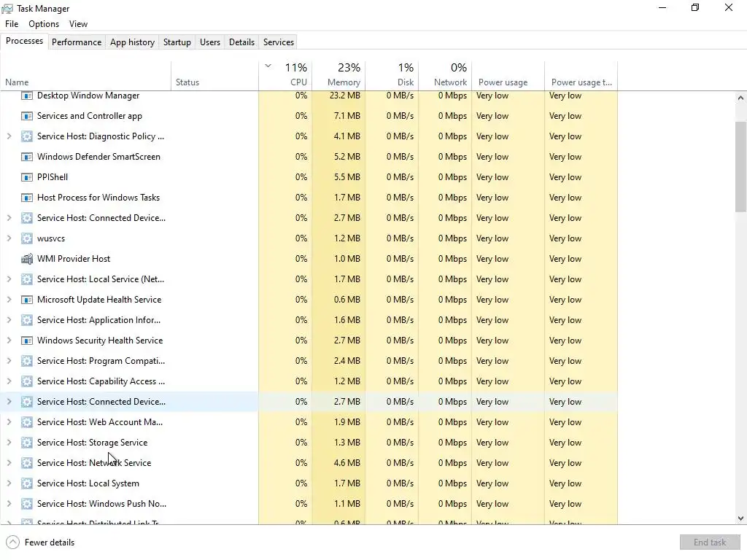
Task: Click Fewer details link
Action: tap(50, 542)
